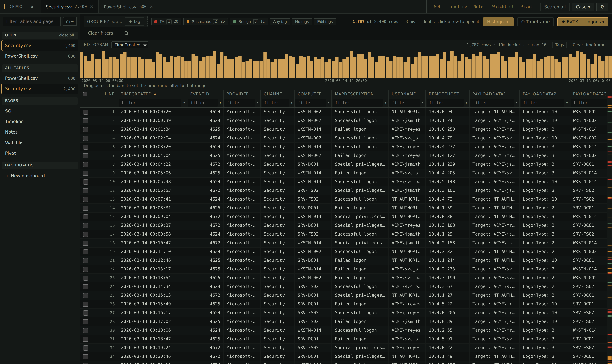Check the checkbox for line 14
This screenshot has width=612, height=364.
(x=85, y=208)
